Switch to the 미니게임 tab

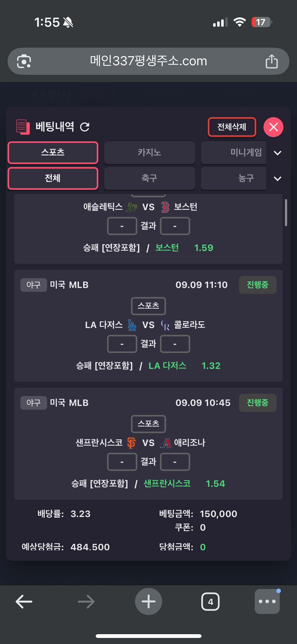coord(234,153)
